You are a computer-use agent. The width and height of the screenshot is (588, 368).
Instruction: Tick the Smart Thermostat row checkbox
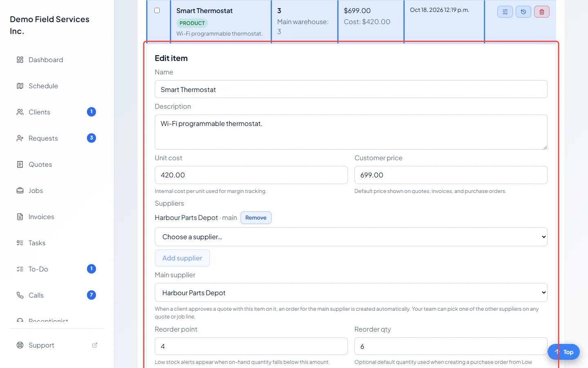pos(157,11)
